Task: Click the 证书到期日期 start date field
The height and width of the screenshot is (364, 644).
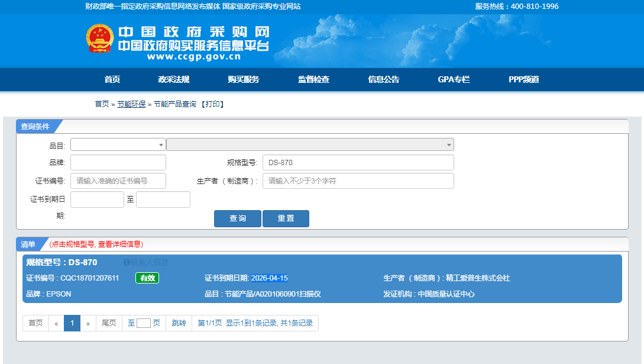Action: (98, 199)
